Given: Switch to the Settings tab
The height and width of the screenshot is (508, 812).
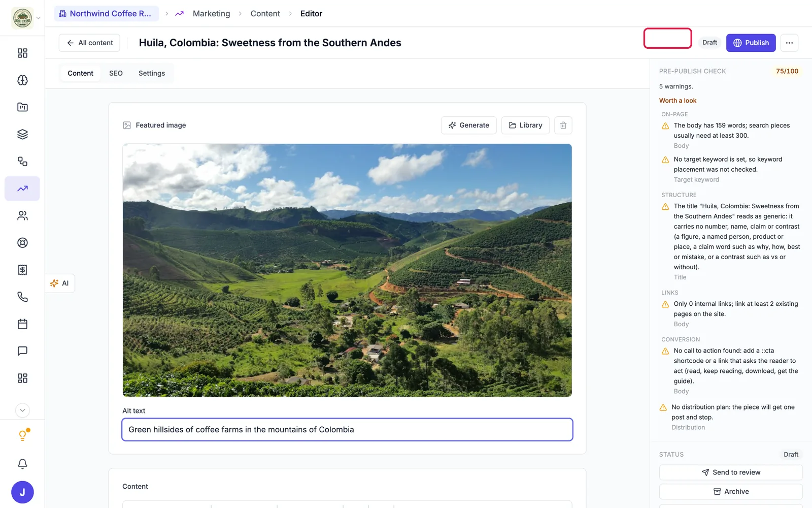Looking at the screenshot, I should coord(152,73).
